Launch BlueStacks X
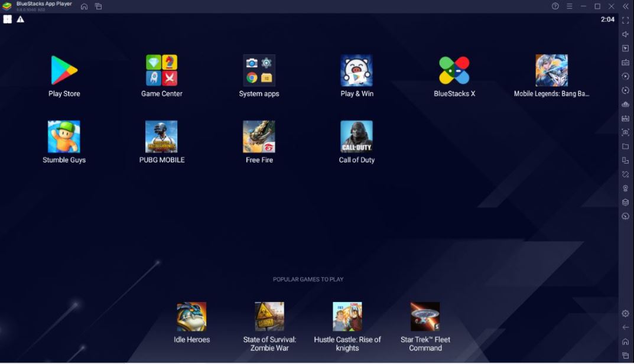 [x=454, y=71]
